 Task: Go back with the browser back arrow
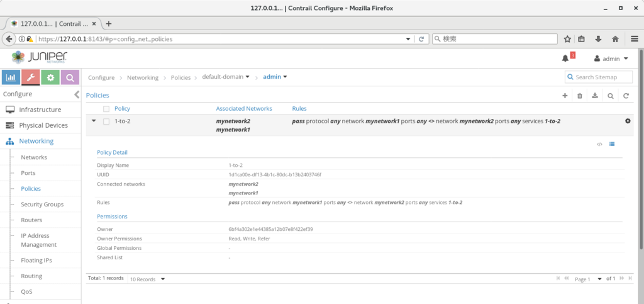click(8, 39)
